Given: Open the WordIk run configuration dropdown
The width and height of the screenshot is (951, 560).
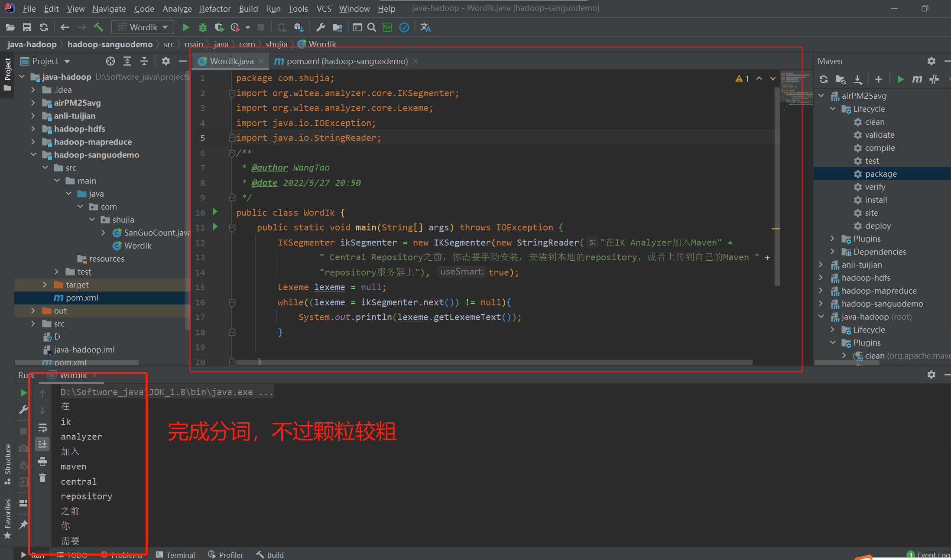Looking at the screenshot, I should click(143, 27).
